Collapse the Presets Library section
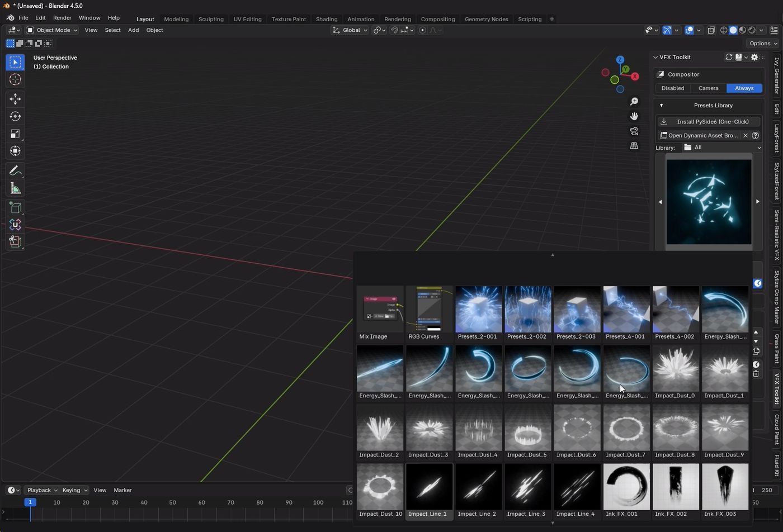Viewport: 783px width, 532px height. coord(661,106)
